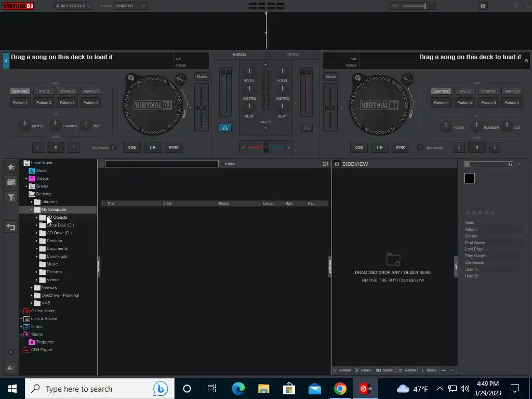Open Microsoft Edge from taskbar
The height and width of the screenshot is (399, 532).
pos(238,389)
